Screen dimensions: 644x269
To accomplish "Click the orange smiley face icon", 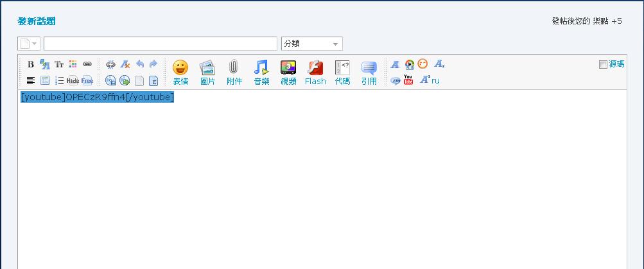I will point(422,64).
